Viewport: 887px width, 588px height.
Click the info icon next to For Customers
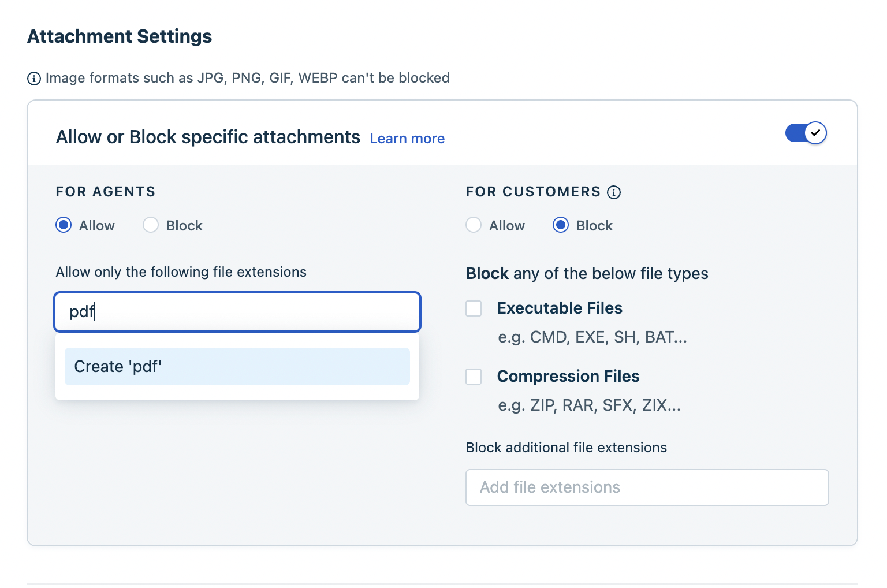point(614,192)
